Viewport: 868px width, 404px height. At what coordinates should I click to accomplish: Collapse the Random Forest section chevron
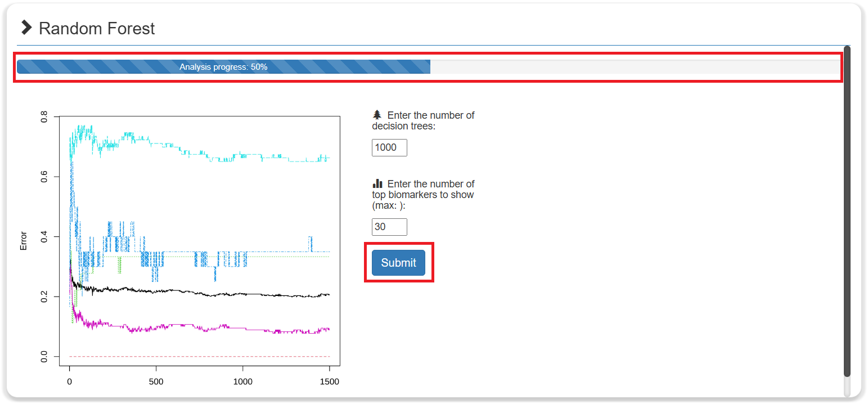[x=26, y=28]
